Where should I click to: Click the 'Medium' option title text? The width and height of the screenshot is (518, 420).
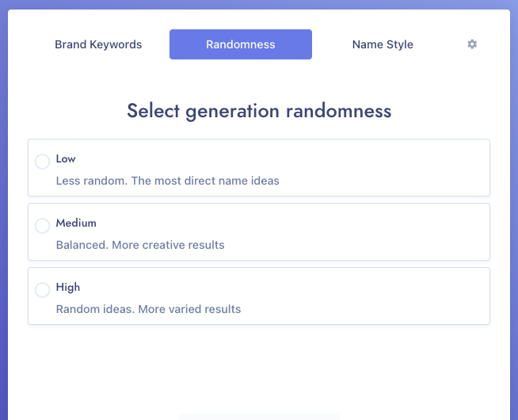click(x=76, y=223)
